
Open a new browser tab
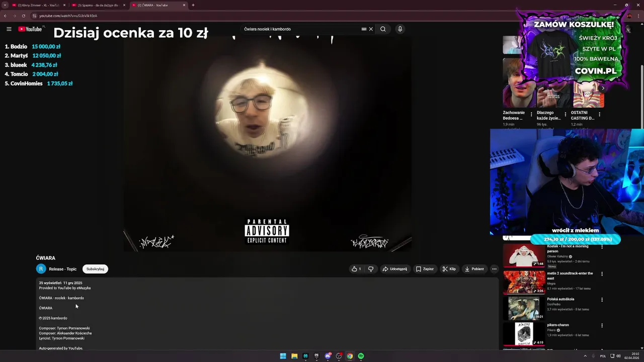click(193, 5)
